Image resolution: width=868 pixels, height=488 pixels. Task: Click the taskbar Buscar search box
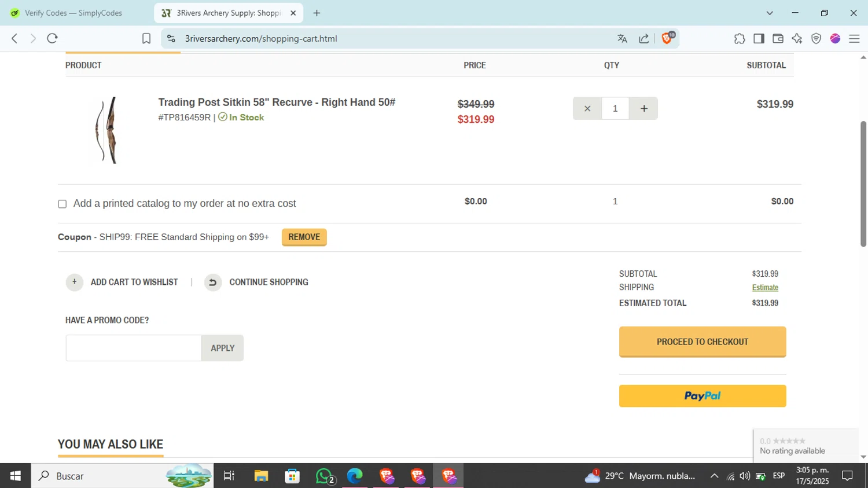click(x=122, y=476)
